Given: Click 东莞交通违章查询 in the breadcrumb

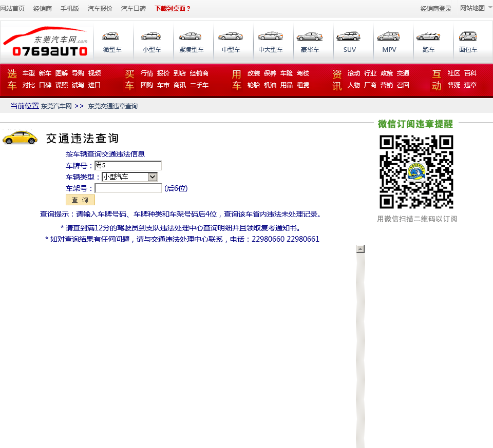Looking at the screenshot, I should coord(113,106).
